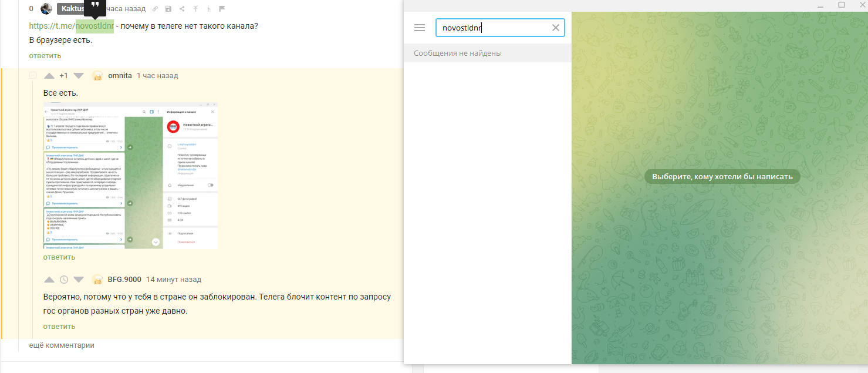This screenshot has height=373, width=868.
Task: Upvote the omnita comment
Action: tap(49, 76)
